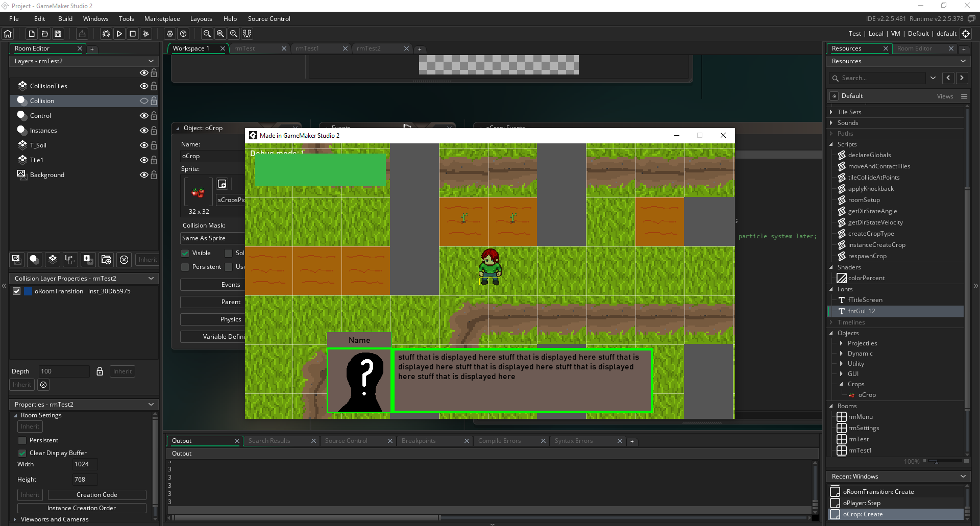Hide the CollisionTiles layer
Viewport: 980px width, 526px height.
coord(144,86)
